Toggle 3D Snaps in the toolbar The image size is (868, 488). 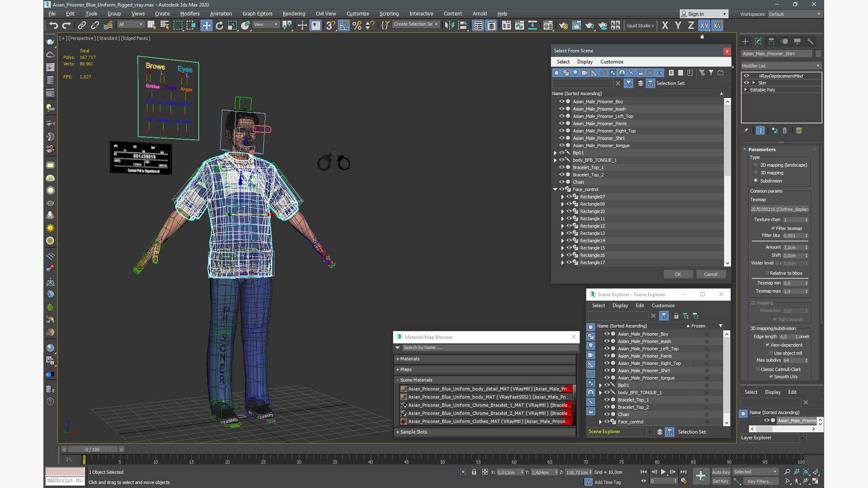[330, 25]
